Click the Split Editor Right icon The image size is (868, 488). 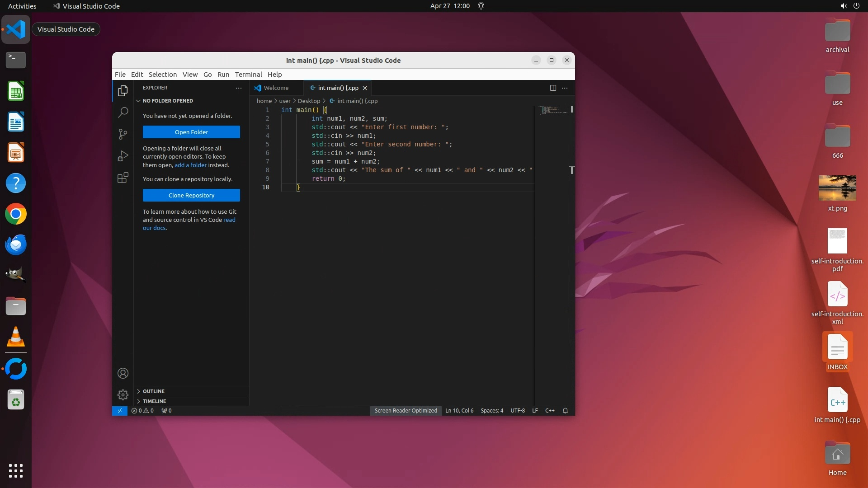point(552,88)
